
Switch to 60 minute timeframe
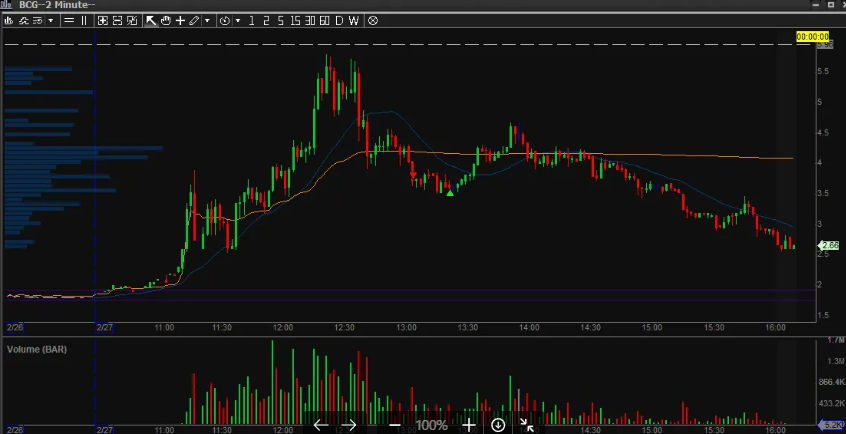click(x=324, y=21)
